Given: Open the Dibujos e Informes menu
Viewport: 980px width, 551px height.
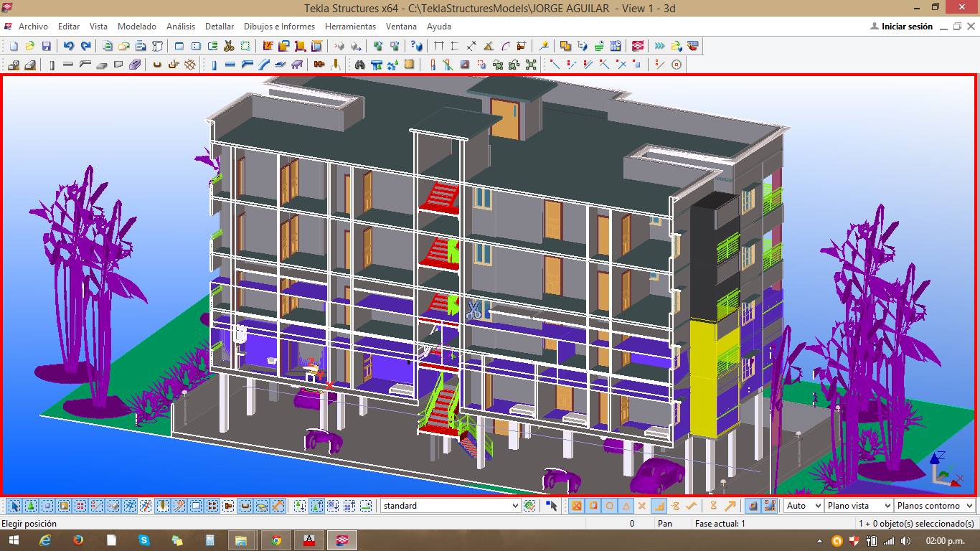Looking at the screenshot, I should coord(279,27).
